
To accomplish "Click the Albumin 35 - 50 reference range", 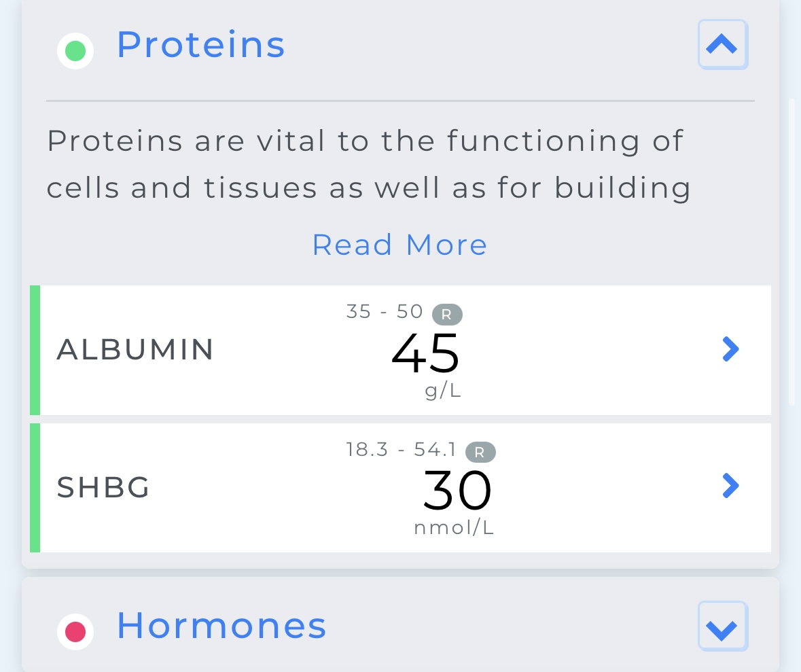I will [x=385, y=312].
